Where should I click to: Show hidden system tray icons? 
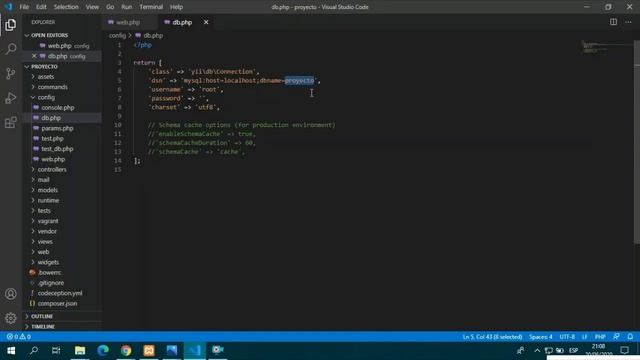point(537,350)
